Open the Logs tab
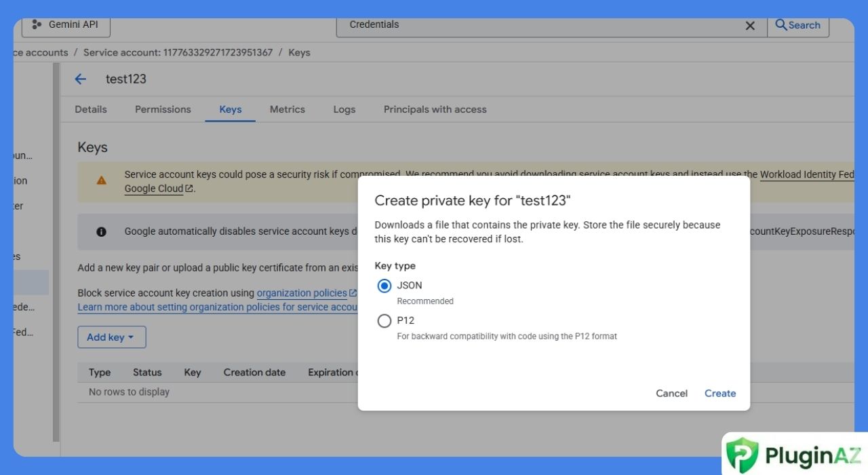The image size is (868, 475). click(344, 109)
